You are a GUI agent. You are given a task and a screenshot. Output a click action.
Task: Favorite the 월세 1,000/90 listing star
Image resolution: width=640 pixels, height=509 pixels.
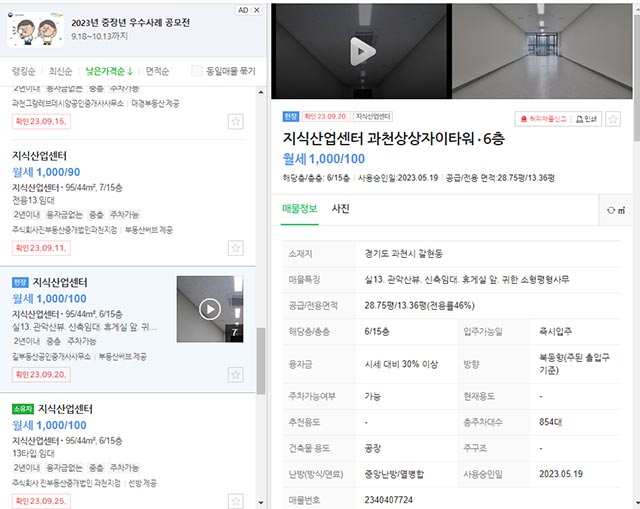[236, 248]
